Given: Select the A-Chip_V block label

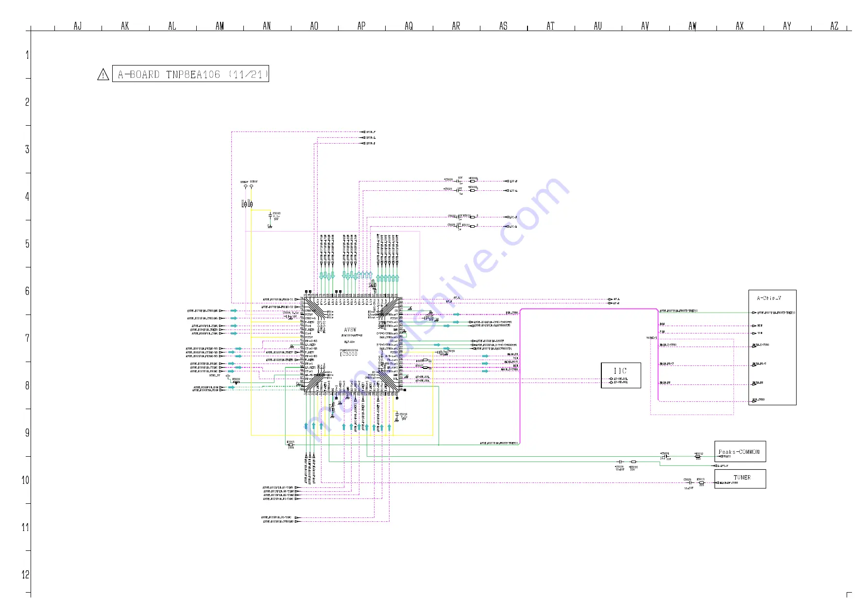Looking at the screenshot, I should (769, 298).
